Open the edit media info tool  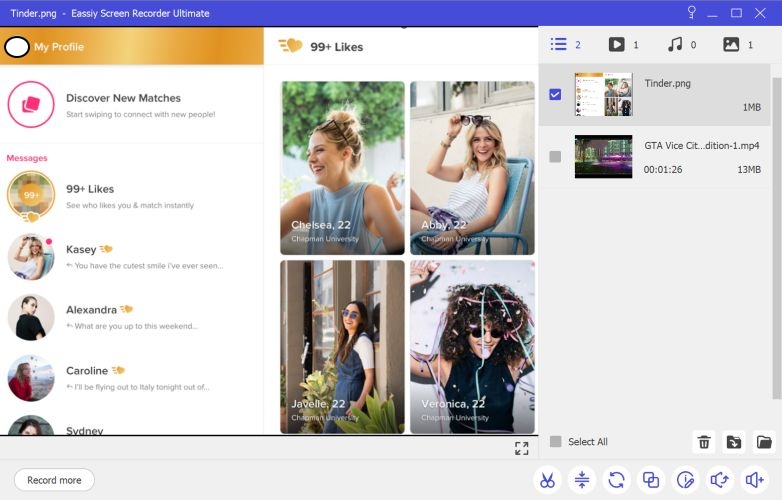(x=685, y=480)
